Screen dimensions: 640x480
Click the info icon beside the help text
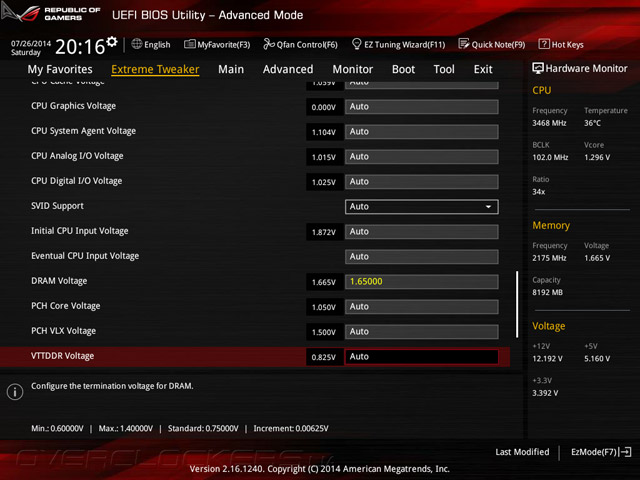tap(15, 392)
